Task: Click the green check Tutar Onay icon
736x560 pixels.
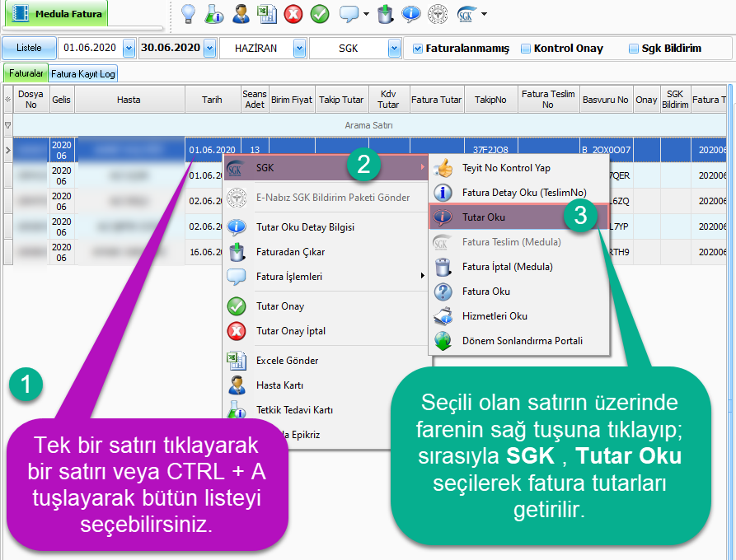Action: [237, 306]
